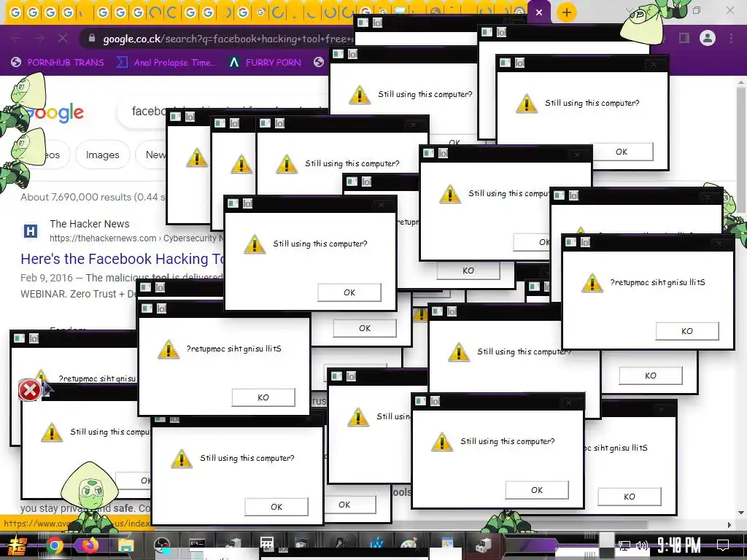This screenshot has height=560, width=747.
Task: Open the volume tray icon
Action: pyautogui.click(x=642, y=545)
